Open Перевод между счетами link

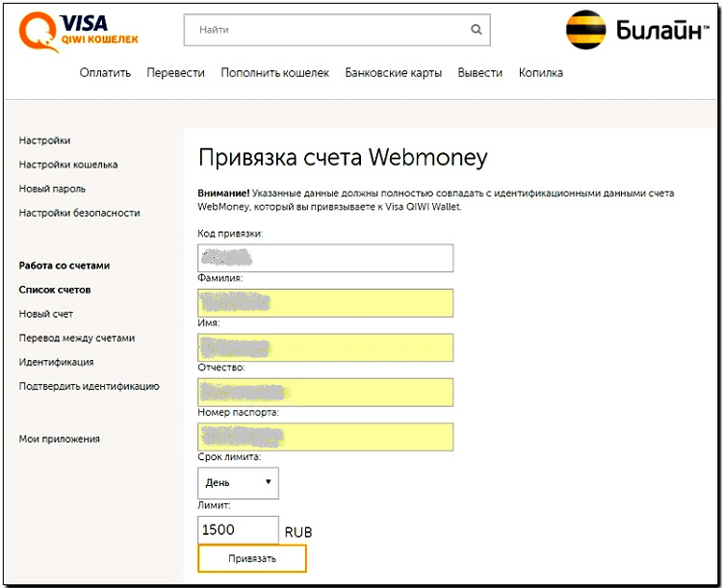coord(77,338)
